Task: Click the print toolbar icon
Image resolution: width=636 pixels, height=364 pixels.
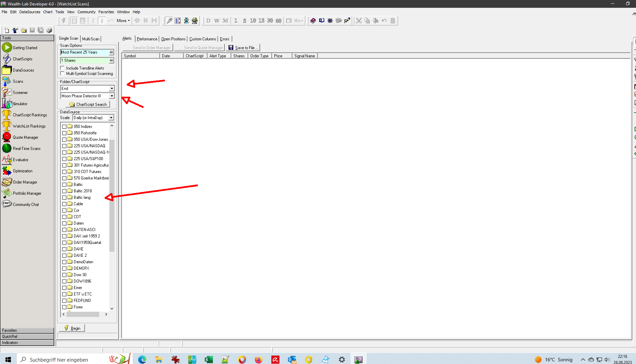Action: [49, 30]
